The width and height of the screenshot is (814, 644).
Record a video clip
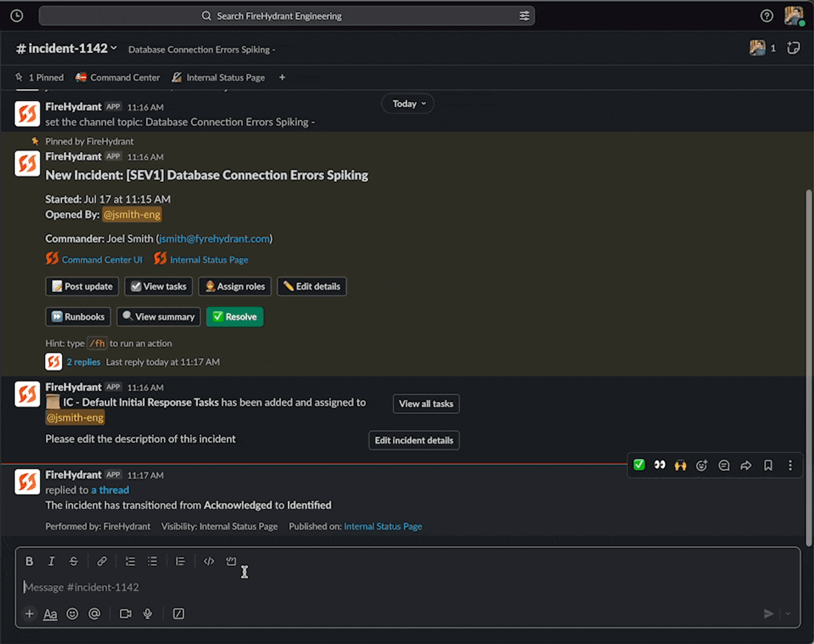pos(125,614)
